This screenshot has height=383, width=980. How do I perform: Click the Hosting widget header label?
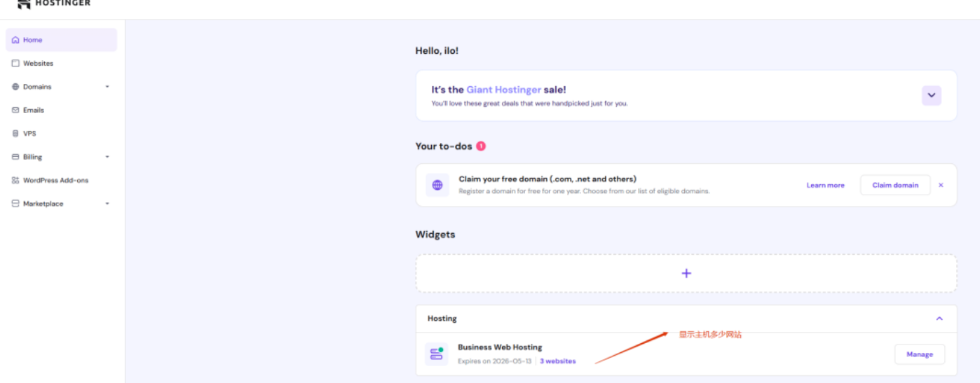442,319
